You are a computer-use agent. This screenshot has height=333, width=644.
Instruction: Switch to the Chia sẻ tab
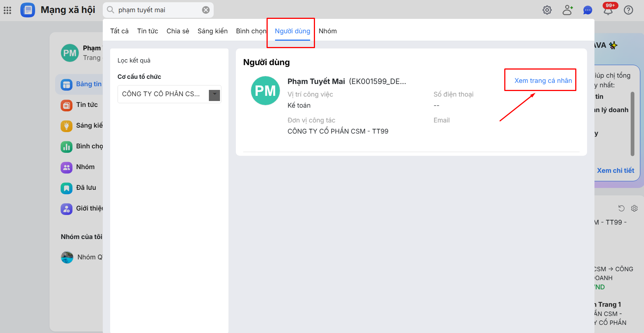pos(178,31)
